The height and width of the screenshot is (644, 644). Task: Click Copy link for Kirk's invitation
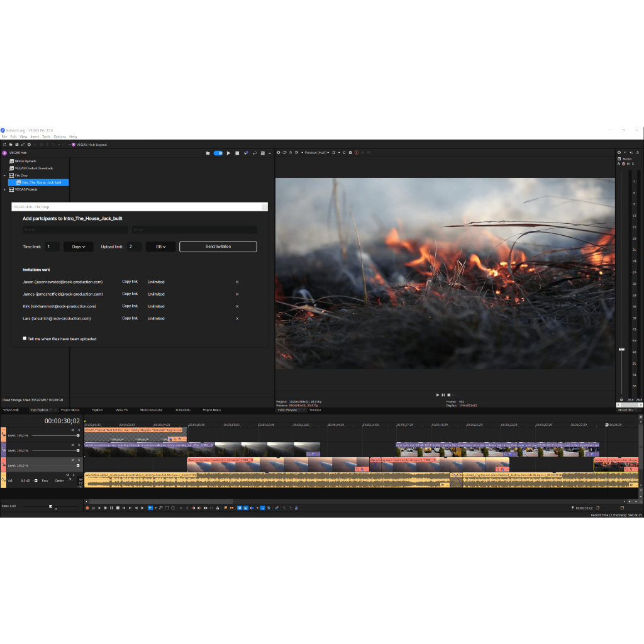pyautogui.click(x=130, y=306)
